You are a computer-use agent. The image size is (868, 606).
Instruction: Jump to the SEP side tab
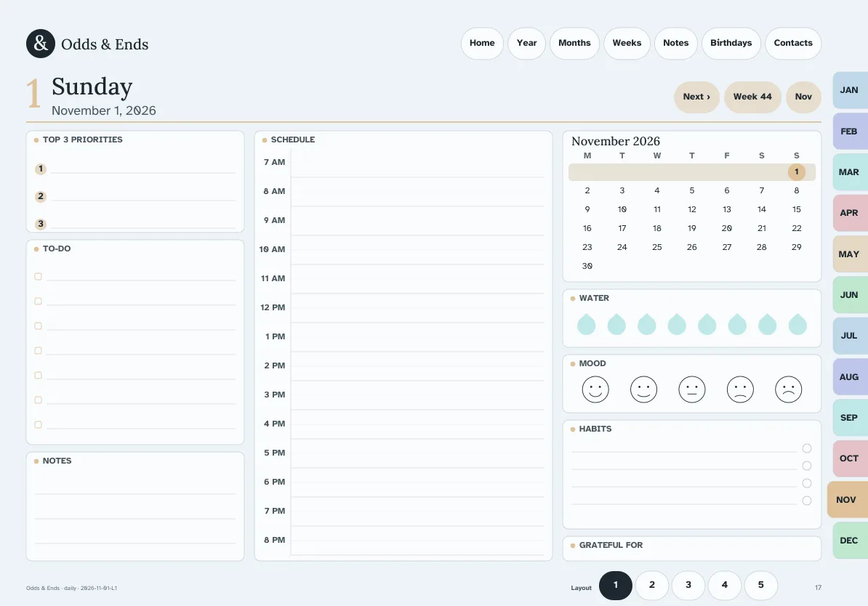tap(851, 418)
